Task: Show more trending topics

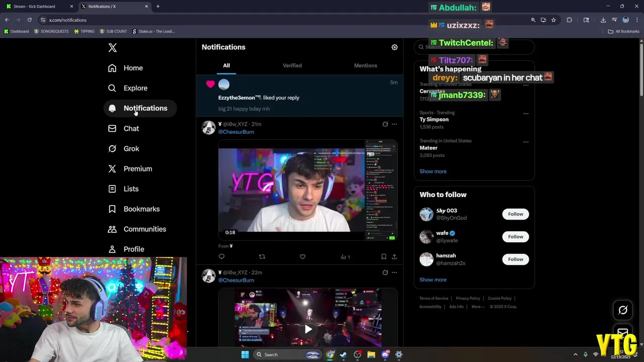Action: click(433, 171)
